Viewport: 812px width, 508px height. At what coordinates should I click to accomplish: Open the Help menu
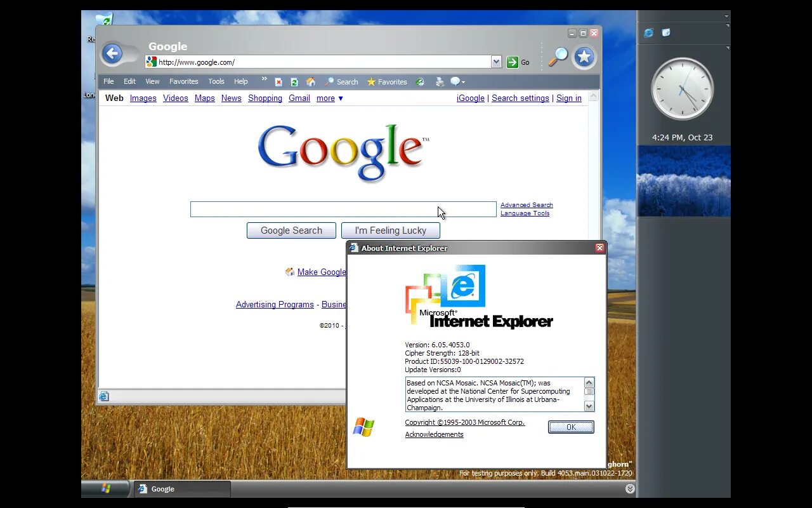tap(241, 82)
